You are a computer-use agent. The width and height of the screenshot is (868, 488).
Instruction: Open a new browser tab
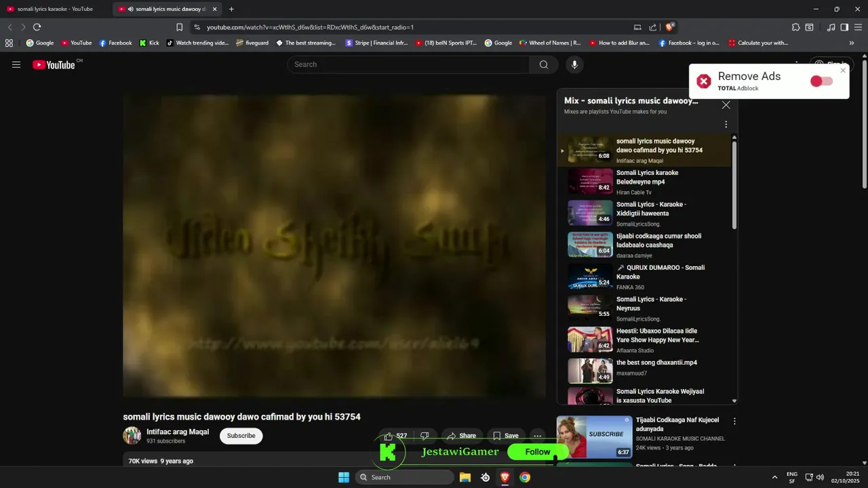tap(231, 9)
